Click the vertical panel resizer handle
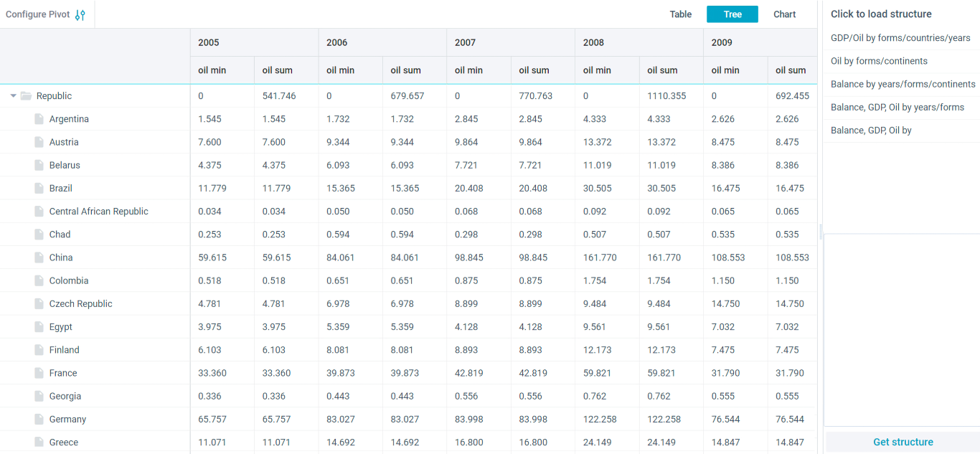 pos(821,231)
